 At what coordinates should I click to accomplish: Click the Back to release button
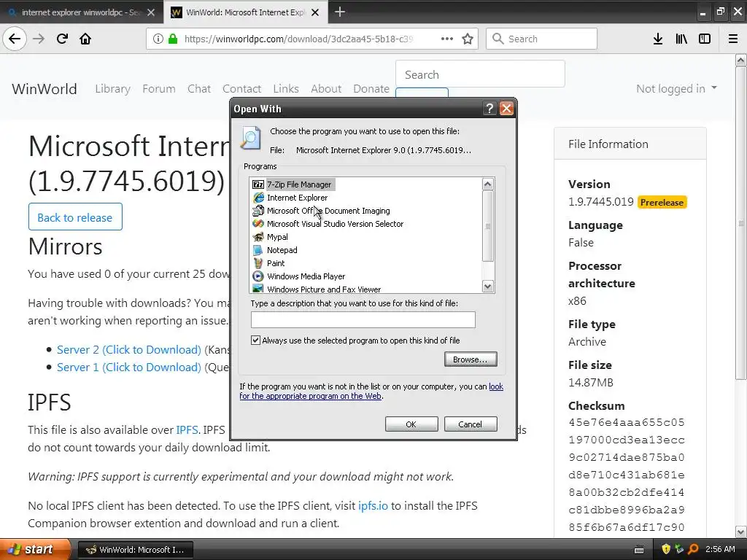click(75, 217)
